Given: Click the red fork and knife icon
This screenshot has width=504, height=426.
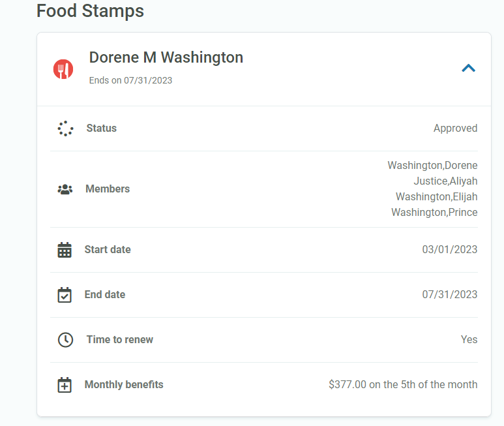Looking at the screenshot, I should coord(63,69).
